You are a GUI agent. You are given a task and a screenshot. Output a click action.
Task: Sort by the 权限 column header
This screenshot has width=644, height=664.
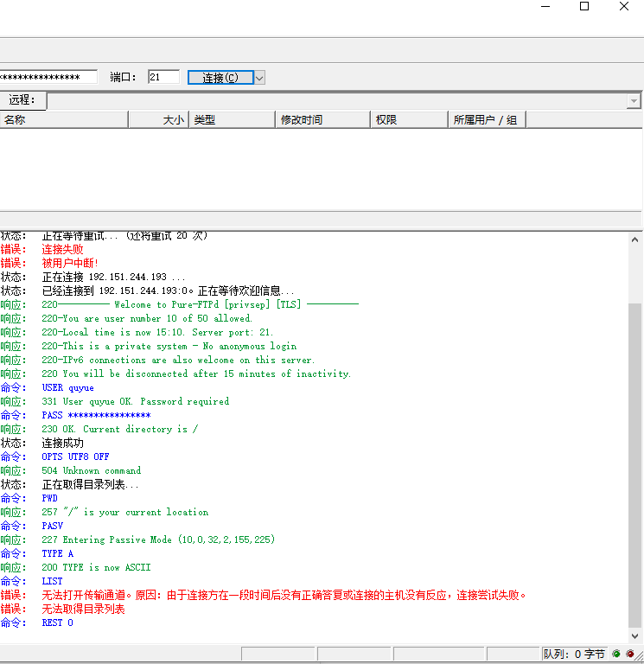(x=409, y=120)
